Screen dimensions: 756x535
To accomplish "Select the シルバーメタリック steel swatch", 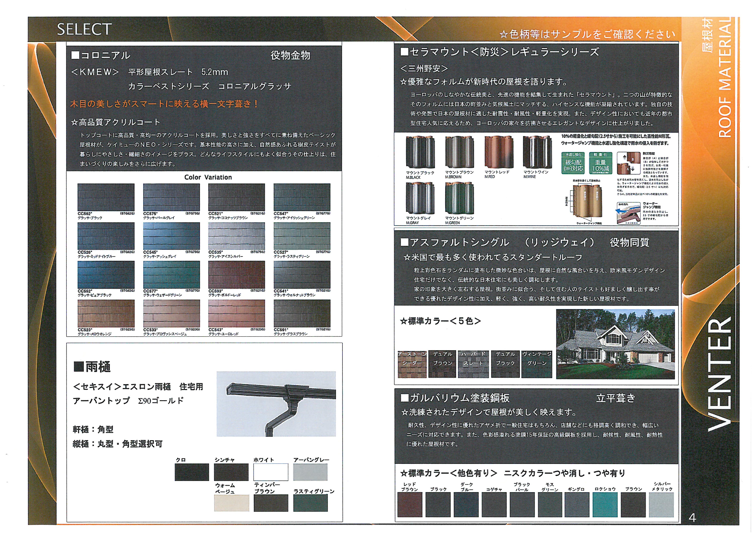I will [x=662, y=505].
